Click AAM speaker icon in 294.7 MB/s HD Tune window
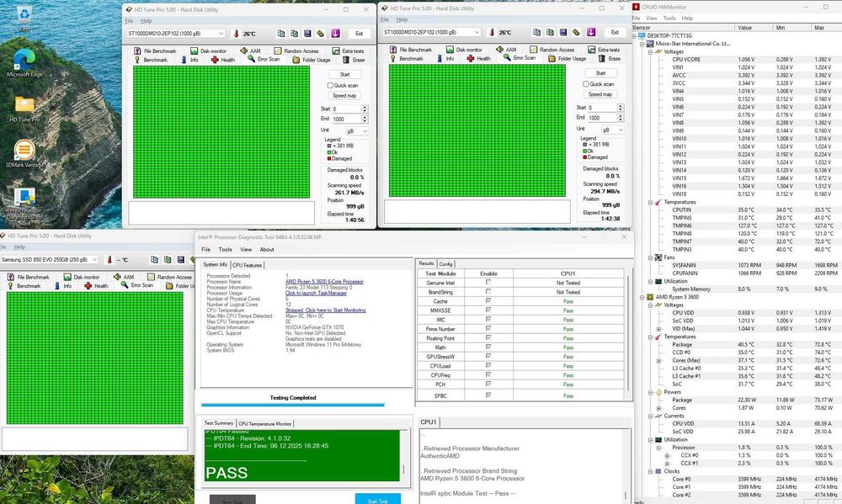This screenshot has height=504, width=842. click(499, 50)
